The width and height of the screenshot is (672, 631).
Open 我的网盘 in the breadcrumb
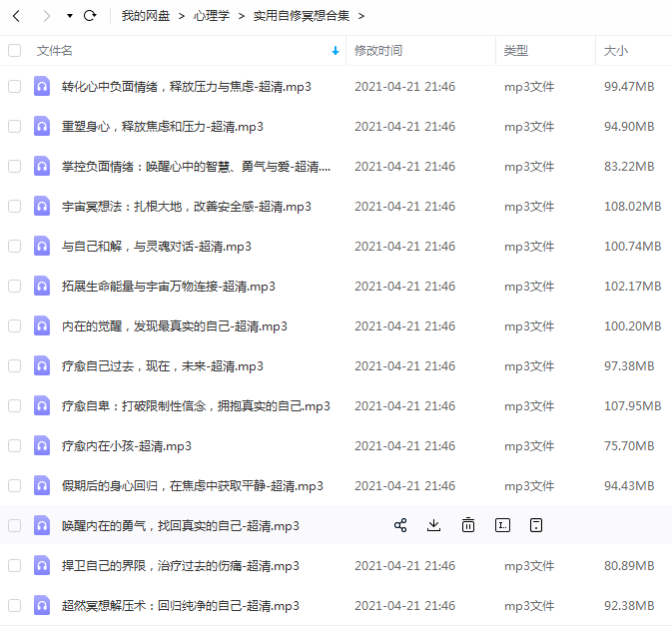(146, 16)
